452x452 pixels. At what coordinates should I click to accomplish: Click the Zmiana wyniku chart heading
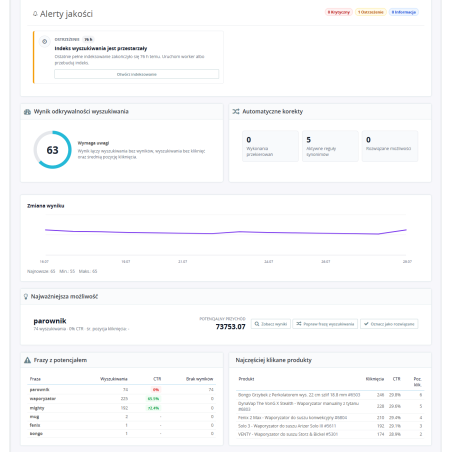(x=46, y=206)
